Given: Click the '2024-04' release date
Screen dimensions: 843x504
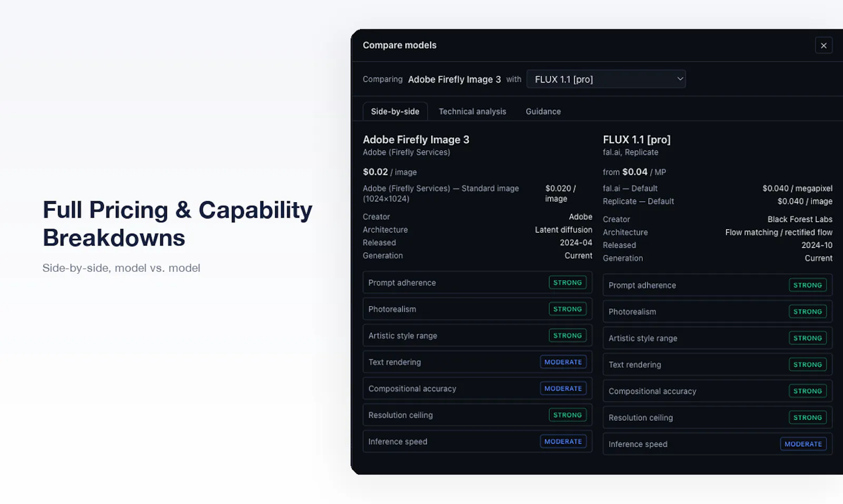Looking at the screenshot, I should (576, 243).
